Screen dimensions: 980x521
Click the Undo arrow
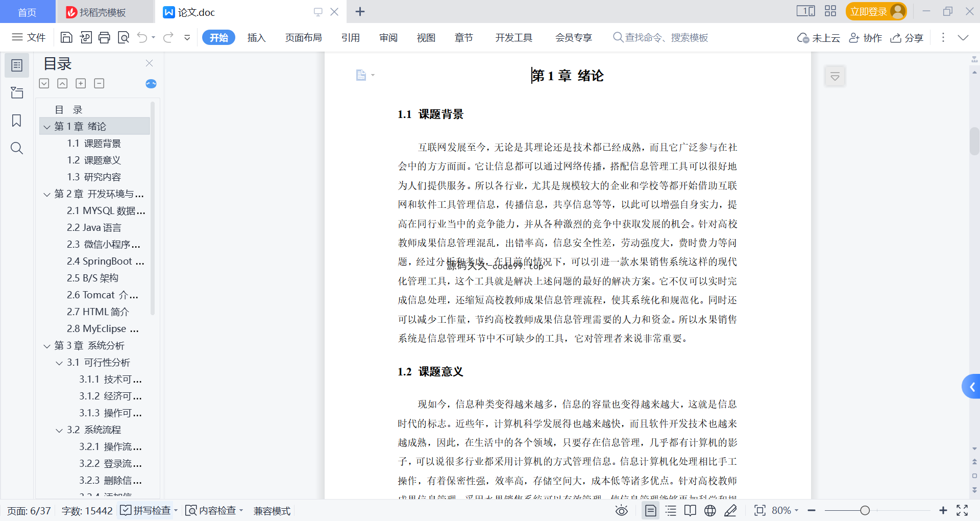tap(142, 37)
